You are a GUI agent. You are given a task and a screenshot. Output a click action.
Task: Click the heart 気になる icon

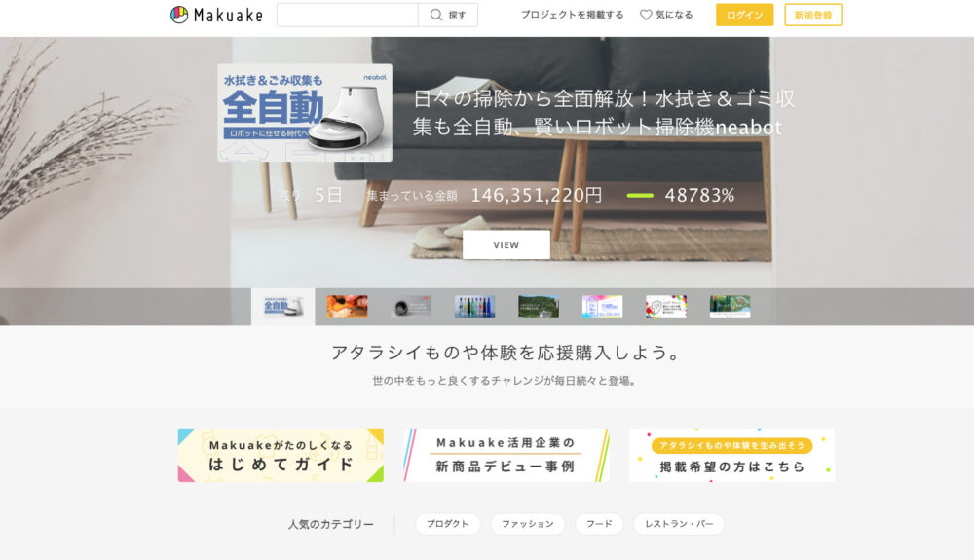point(646,15)
